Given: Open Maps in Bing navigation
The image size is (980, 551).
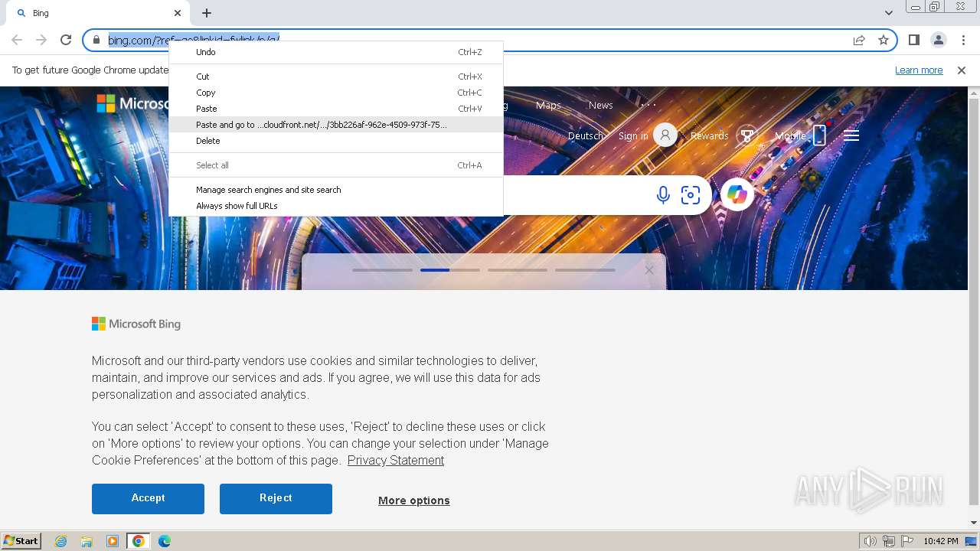Looking at the screenshot, I should click(x=548, y=105).
